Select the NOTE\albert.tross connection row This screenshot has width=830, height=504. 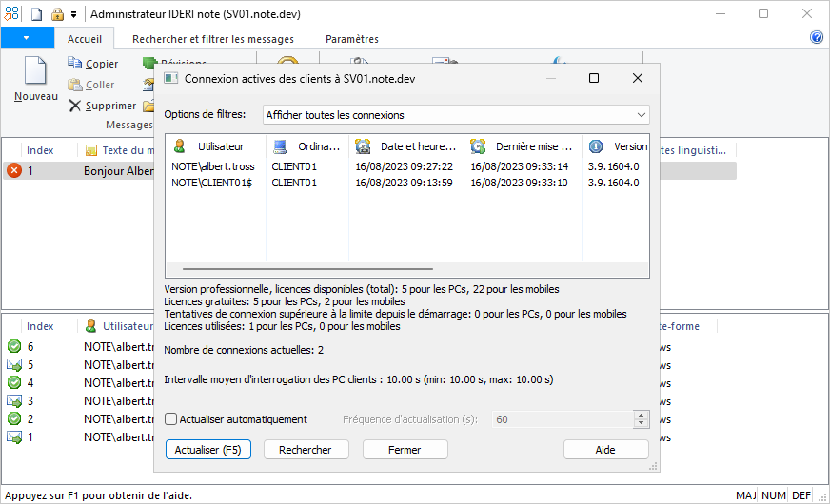(407, 166)
